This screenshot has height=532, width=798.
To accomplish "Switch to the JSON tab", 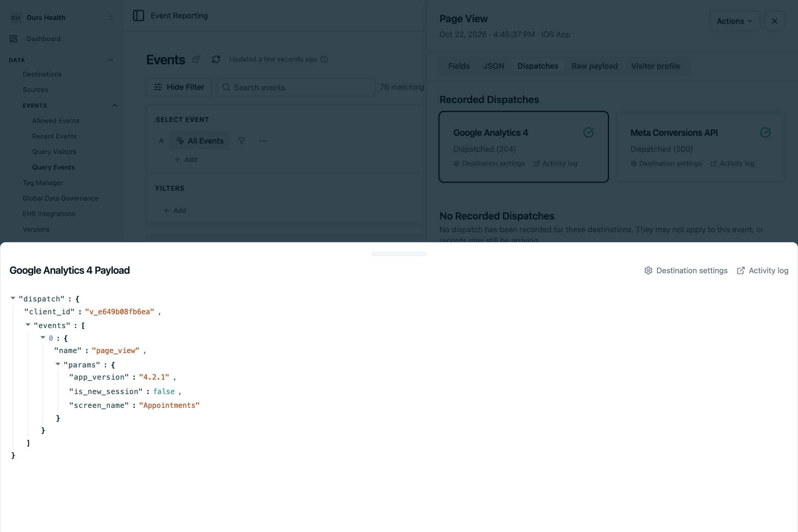I will click(494, 66).
